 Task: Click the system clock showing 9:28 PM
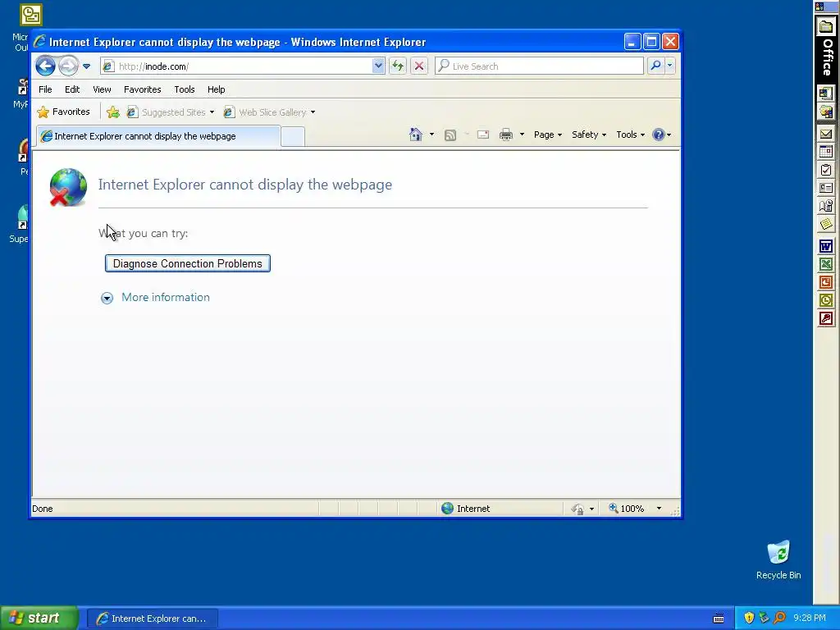pyautogui.click(x=810, y=618)
